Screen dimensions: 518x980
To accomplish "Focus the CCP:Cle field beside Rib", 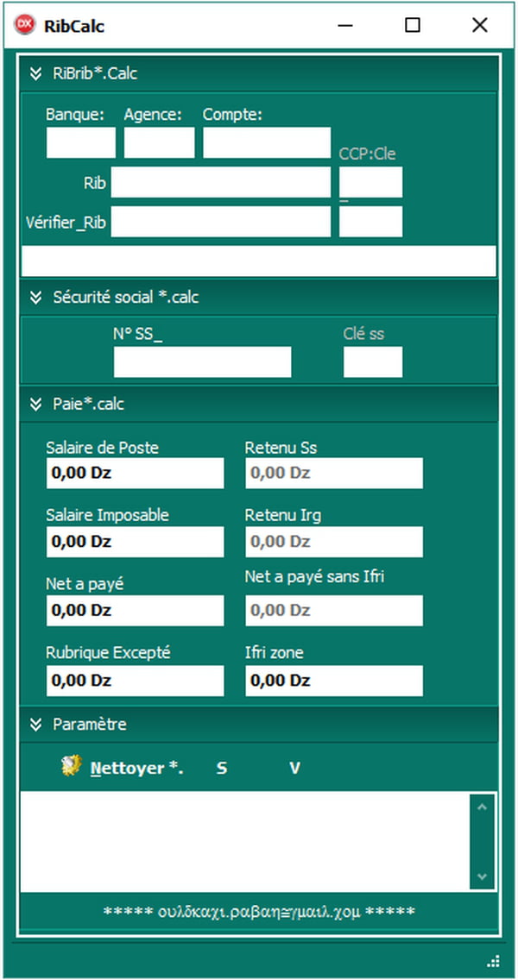I will click(x=371, y=183).
